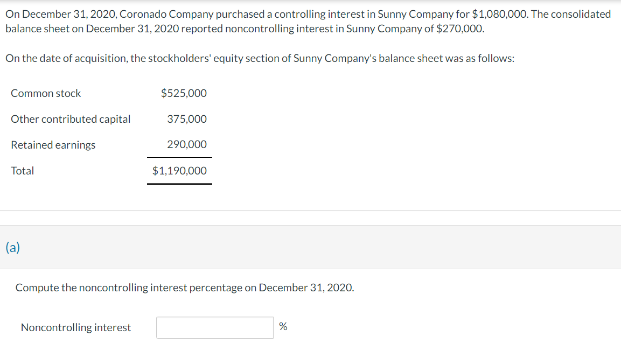Click the Total row label
This screenshot has height=364, width=621.
[x=22, y=171]
